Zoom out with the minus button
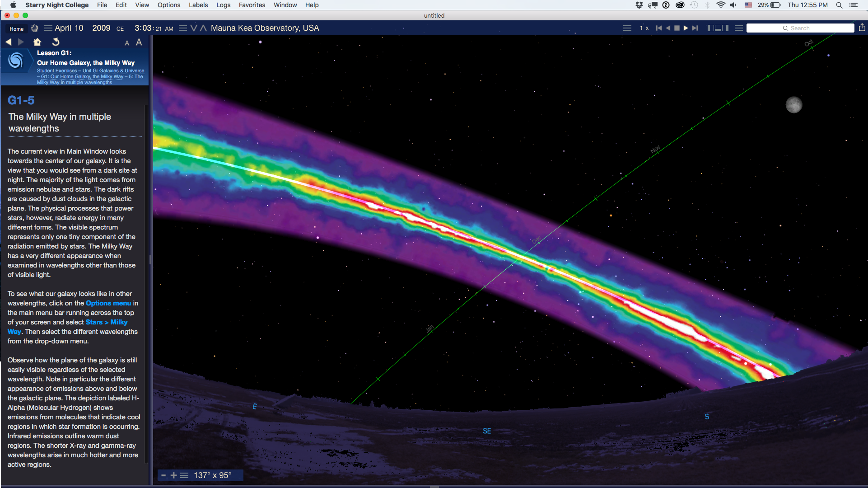The width and height of the screenshot is (868, 488). [x=163, y=475]
